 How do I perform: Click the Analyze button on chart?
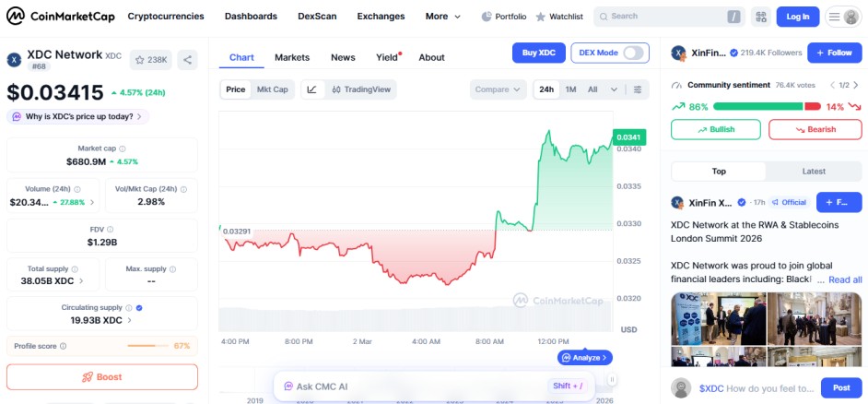(585, 358)
